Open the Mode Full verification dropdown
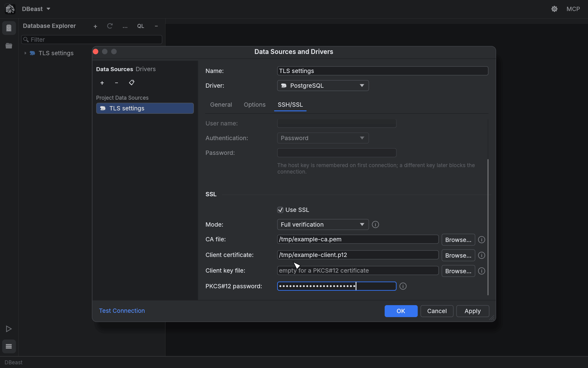Viewport: 588px width, 368px height. pos(323,224)
